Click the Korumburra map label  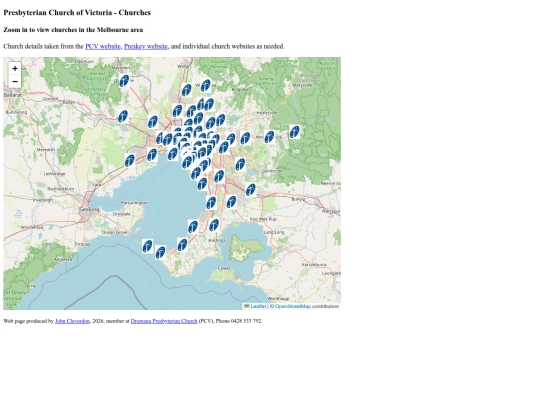point(314,264)
